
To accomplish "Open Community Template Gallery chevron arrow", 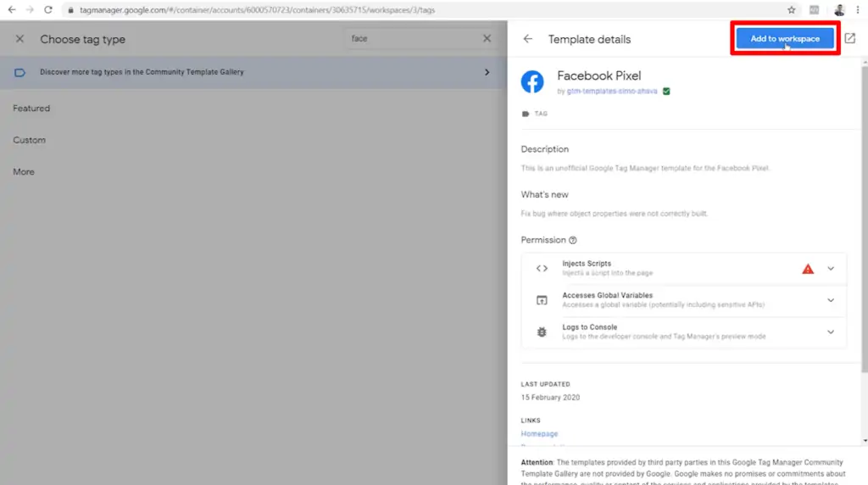I will [x=487, y=72].
